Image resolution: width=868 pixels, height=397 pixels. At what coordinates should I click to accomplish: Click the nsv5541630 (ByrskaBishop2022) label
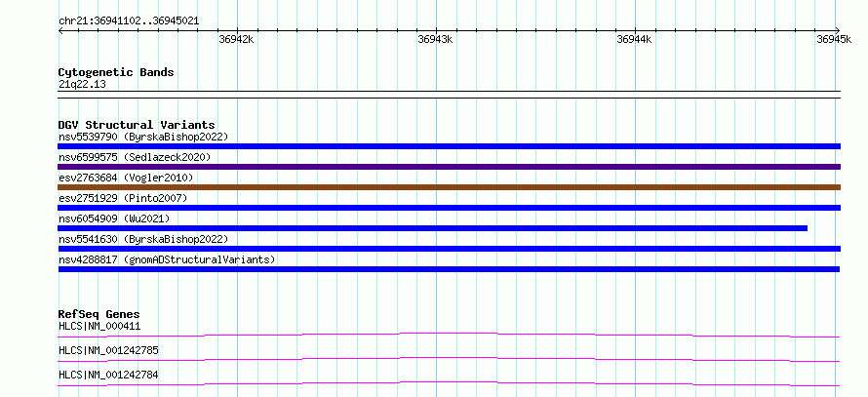(142, 239)
